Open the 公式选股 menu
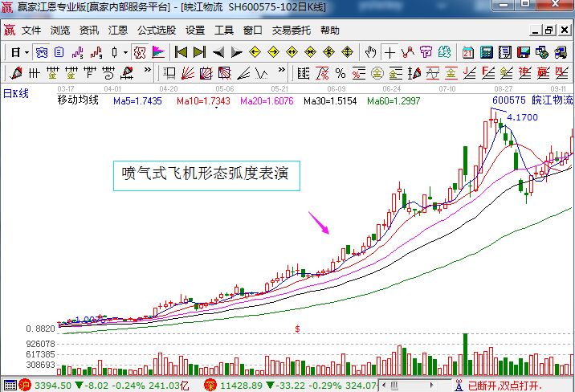Screen dimensions: 575x392 tap(157, 31)
